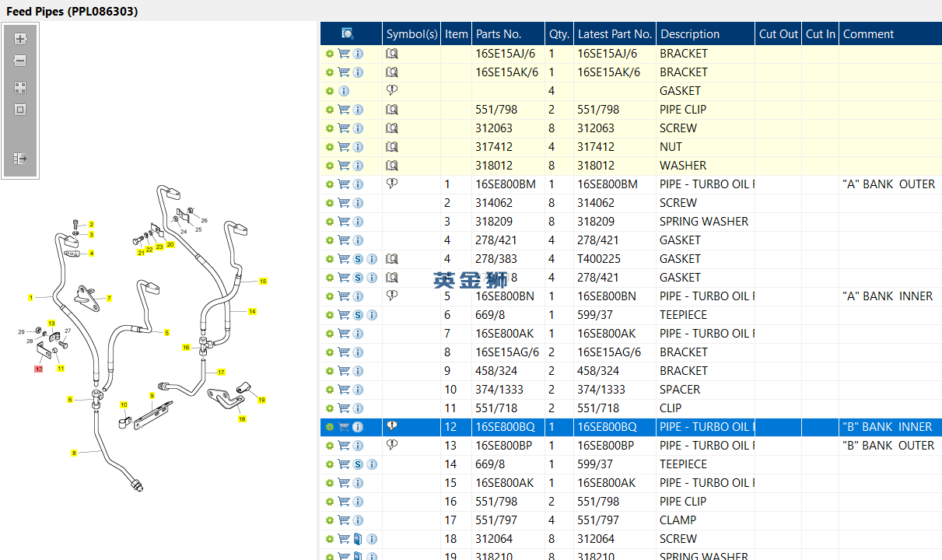Click the S supersession icon on 278/383 row
Image resolution: width=942 pixels, height=560 pixels.
pyautogui.click(x=358, y=259)
